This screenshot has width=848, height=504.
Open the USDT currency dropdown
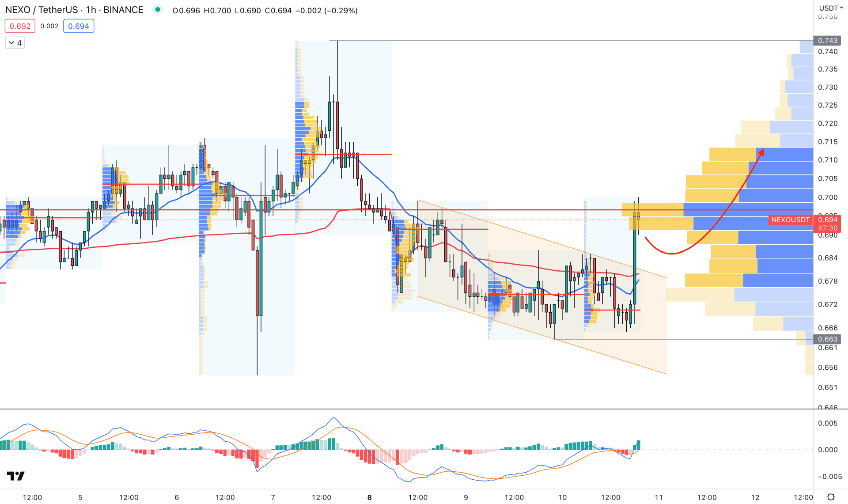tap(831, 8)
